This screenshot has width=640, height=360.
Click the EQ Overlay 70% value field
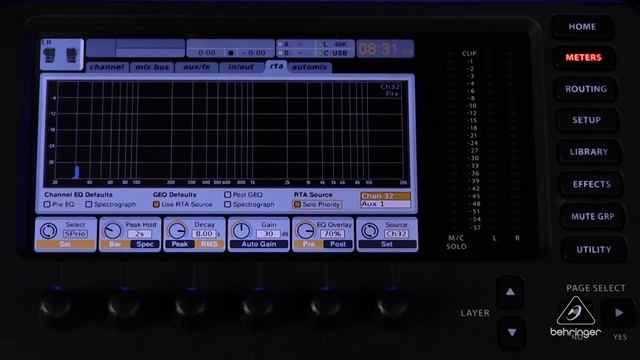[332, 234]
